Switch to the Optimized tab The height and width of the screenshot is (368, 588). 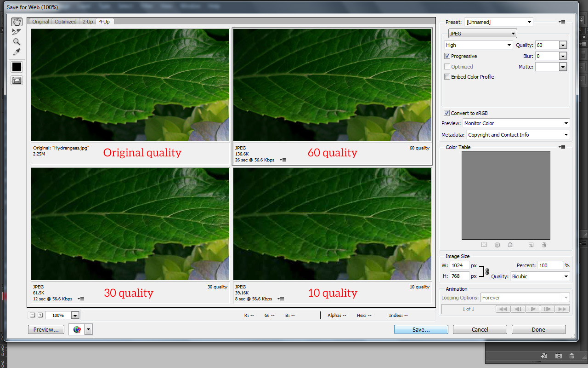pos(66,22)
